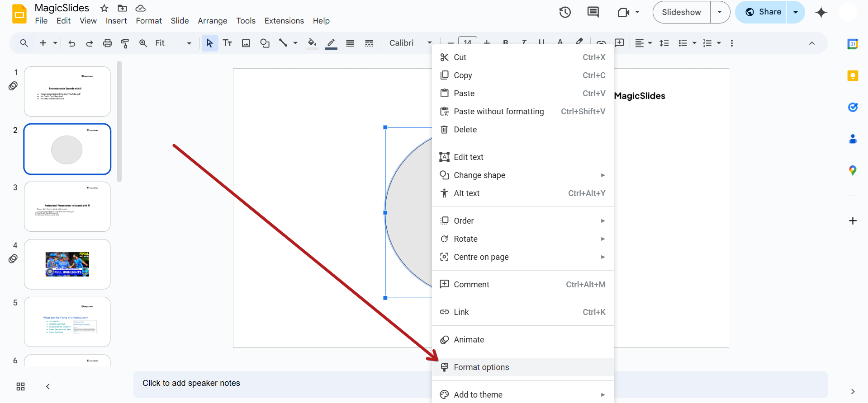Redo the last action
Image resolution: width=868 pixels, height=403 pixels.
point(90,43)
